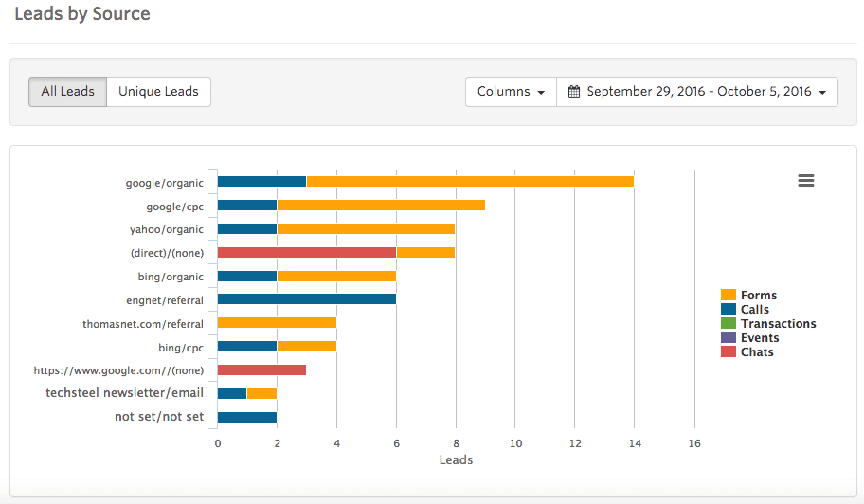Image resolution: width=864 pixels, height=504 pixels.
Task: Click bing/cpc blue Calls bar
Action: point(247,347)
